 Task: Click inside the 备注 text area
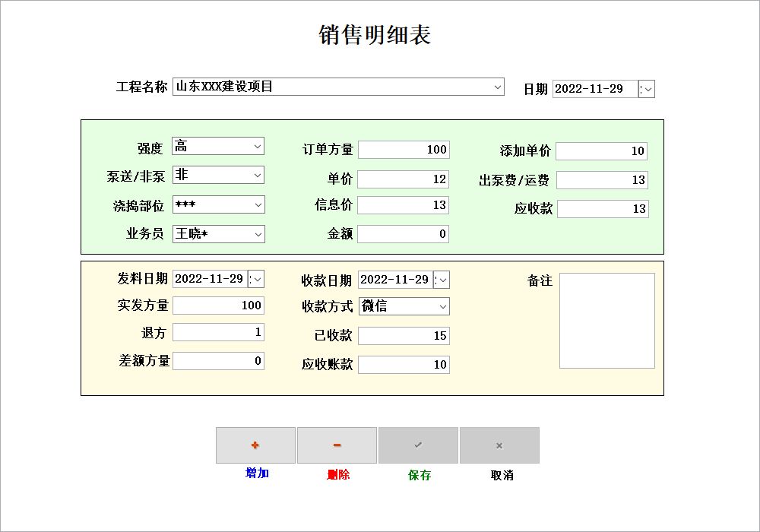click(607, 321)
